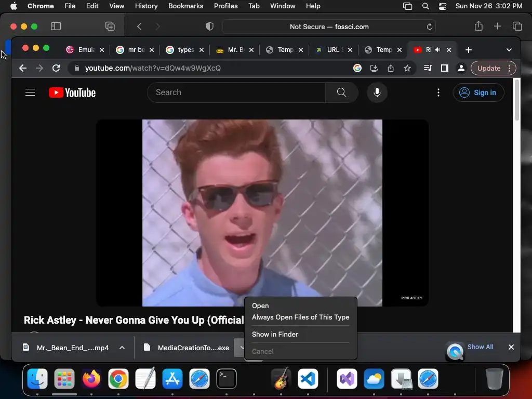Bookmark this page with the star

pos(407,68)
